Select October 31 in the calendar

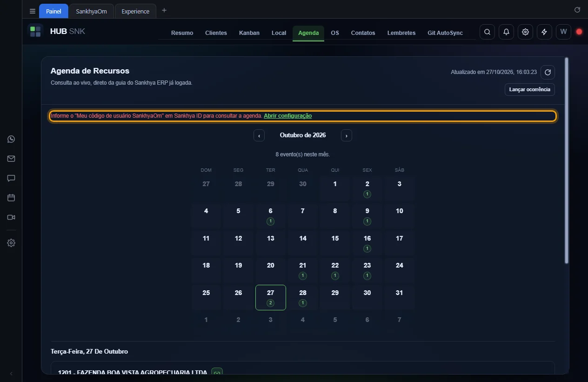pyautogui.click(x=399, y=297)
